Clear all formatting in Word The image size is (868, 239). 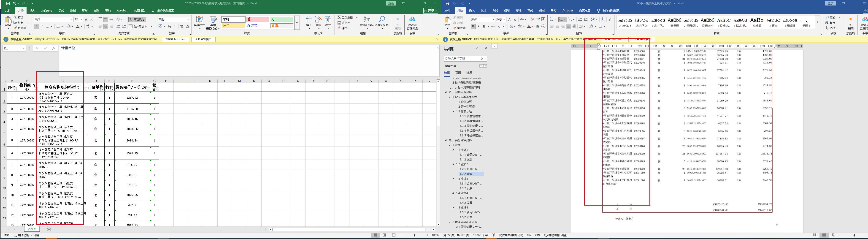pos(532,19)
